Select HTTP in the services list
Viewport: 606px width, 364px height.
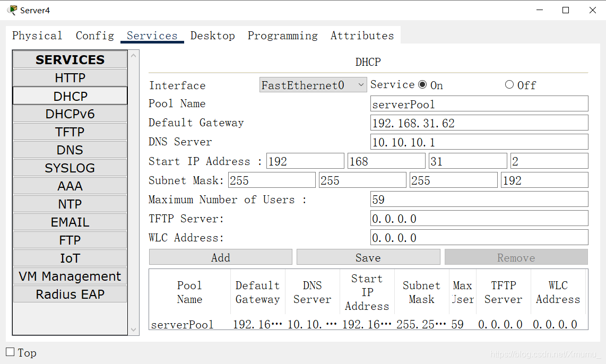pyautogui.click(x=70, y=77)
